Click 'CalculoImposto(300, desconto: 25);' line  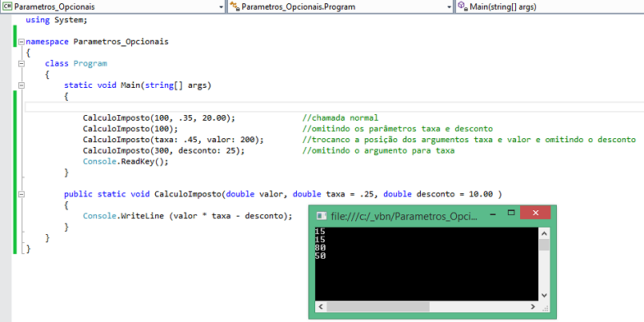pos(164,150)
